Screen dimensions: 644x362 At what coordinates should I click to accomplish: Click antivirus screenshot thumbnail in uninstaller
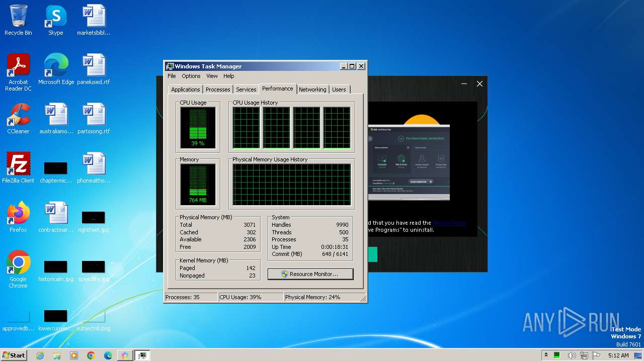tap(409, 162)
